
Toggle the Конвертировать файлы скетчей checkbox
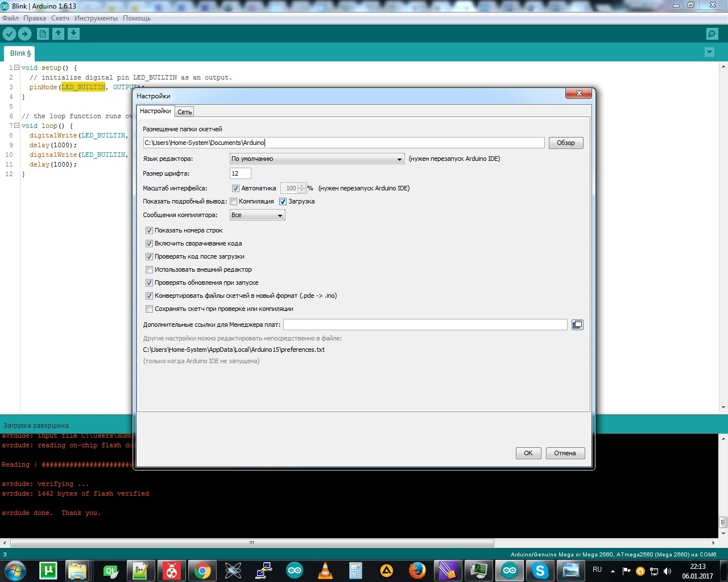tap(149, 296)
